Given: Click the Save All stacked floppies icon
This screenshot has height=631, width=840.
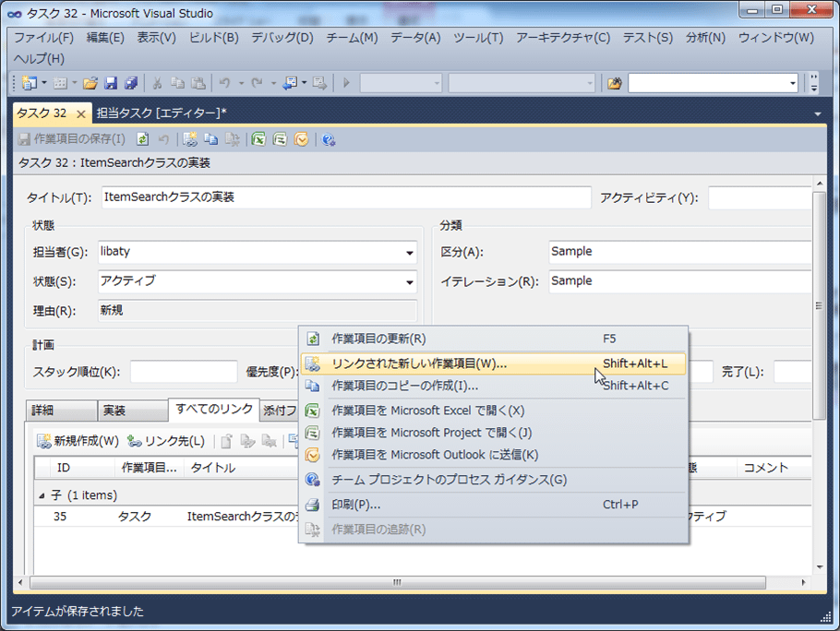Looking at the screenshot, I should point(131,83).
